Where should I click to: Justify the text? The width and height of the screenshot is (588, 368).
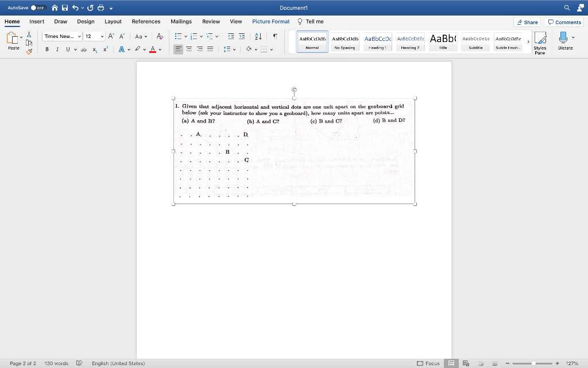coord(210,49)
